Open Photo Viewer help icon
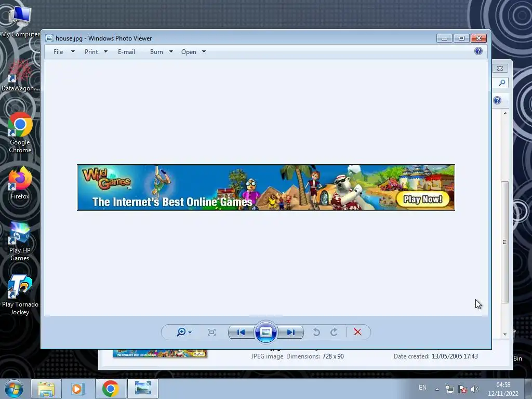The height and width of the screenshot is (399, 532). [x=478, y=51]
